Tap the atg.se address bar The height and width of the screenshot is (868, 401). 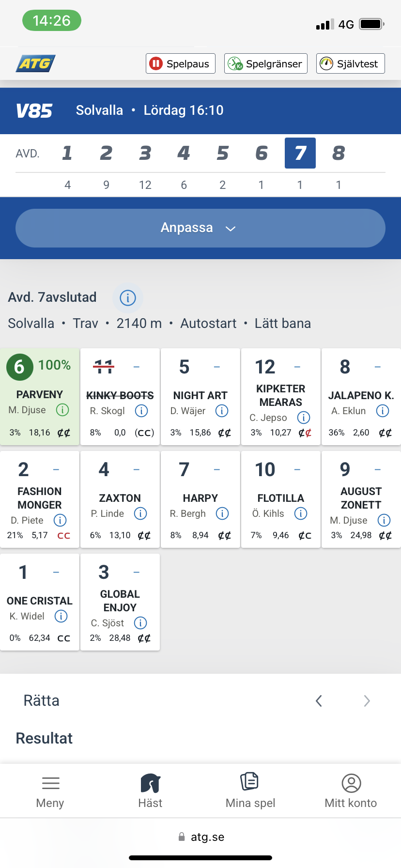[201, 837]
